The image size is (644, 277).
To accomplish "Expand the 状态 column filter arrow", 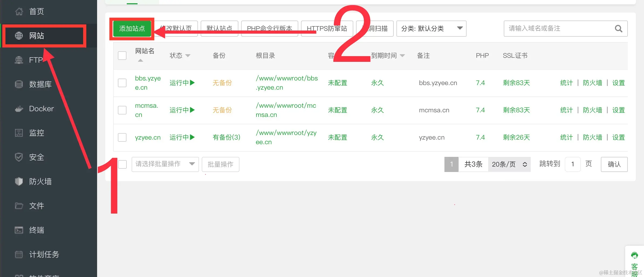I will click(x=188, y=56).
